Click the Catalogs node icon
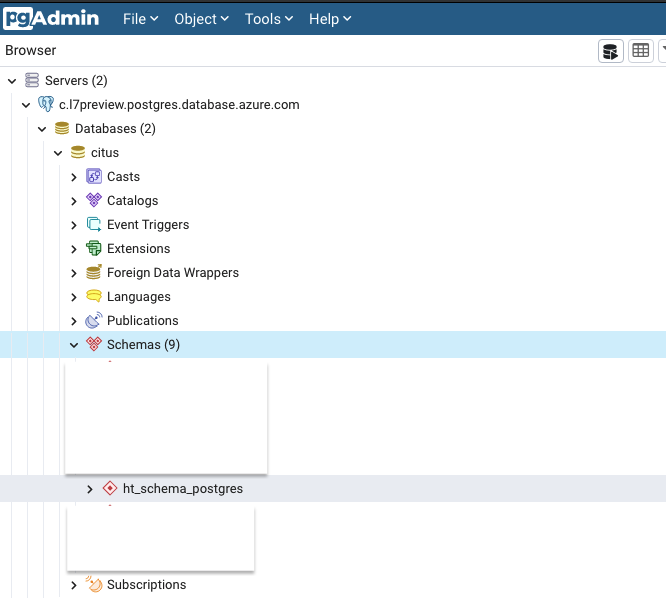The height and width of the screenshot is (598, 666). pyautogui.click(x=94, y=200)
